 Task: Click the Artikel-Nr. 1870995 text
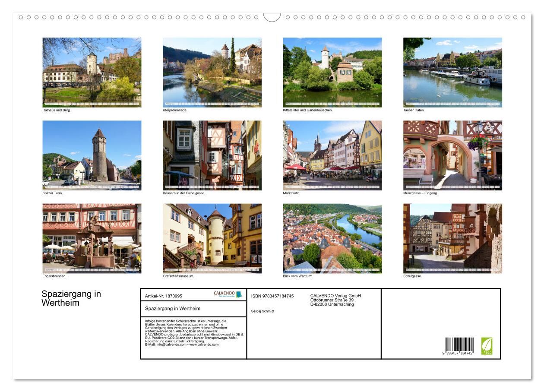[164, 296]
